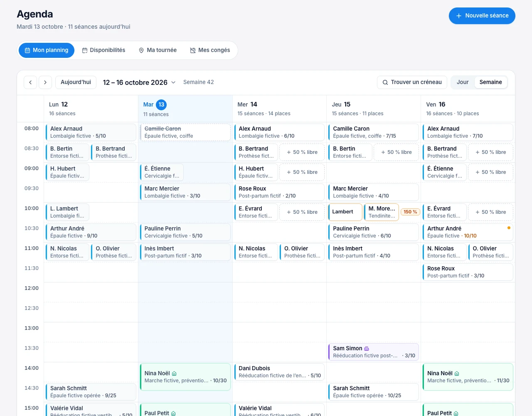
Task: Add a slot via 50 % libre Friday 10:00
Action: point(491,212)
